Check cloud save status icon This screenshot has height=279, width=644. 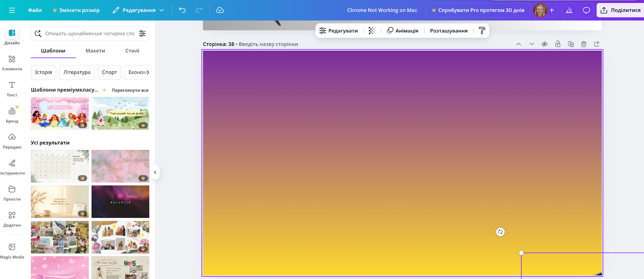click(x=220, y=10)
